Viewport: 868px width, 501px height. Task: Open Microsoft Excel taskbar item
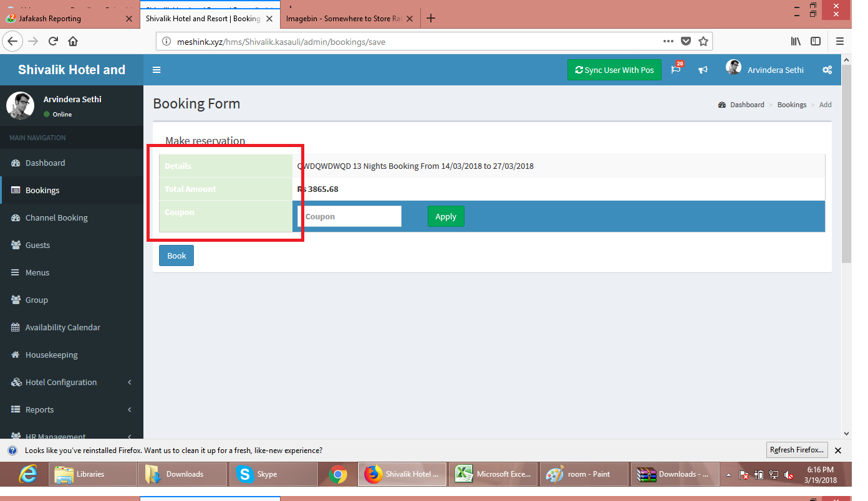point(493,474)
